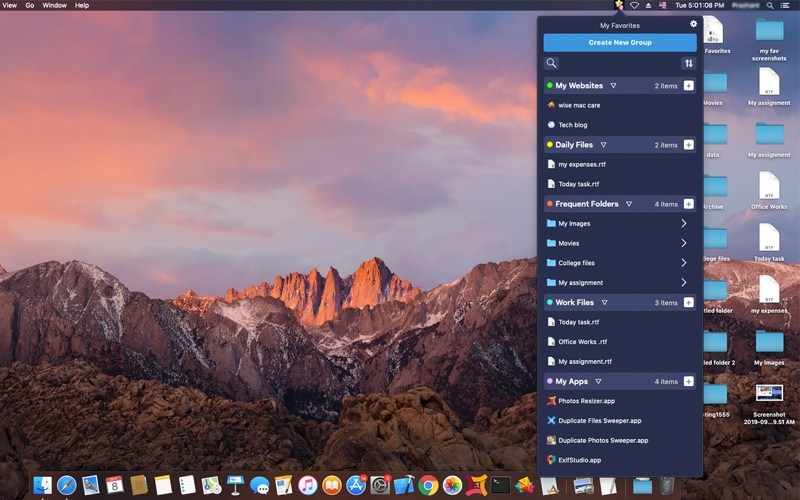Expand the My Images folder chevron
The image size is (800, 500).
pos(684,224)
